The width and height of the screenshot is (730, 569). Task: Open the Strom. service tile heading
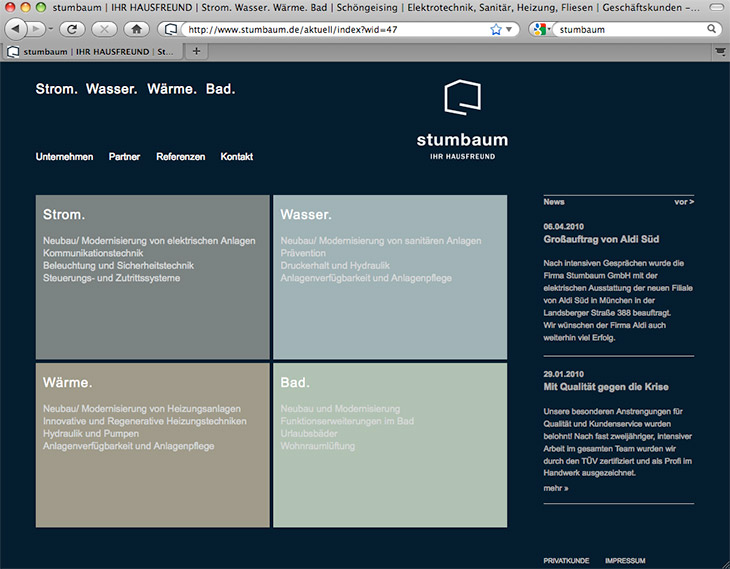(x=64, y=215)
